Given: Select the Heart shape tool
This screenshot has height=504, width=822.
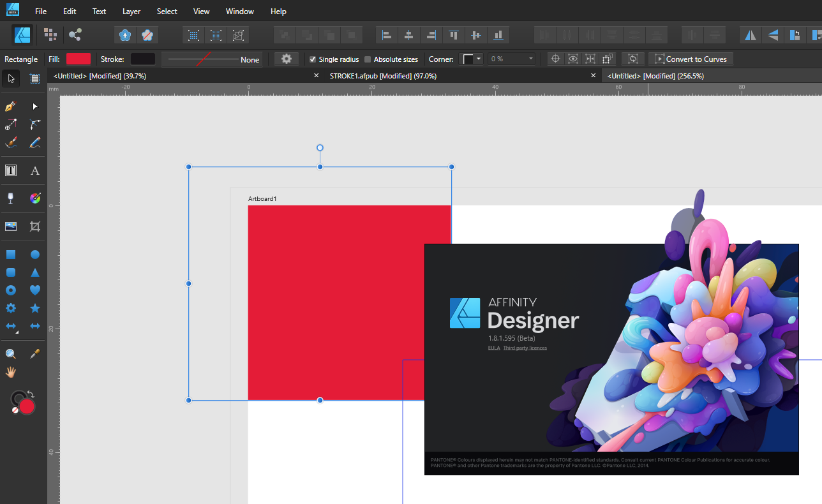Looking at the screenshot, I should 35,290.
